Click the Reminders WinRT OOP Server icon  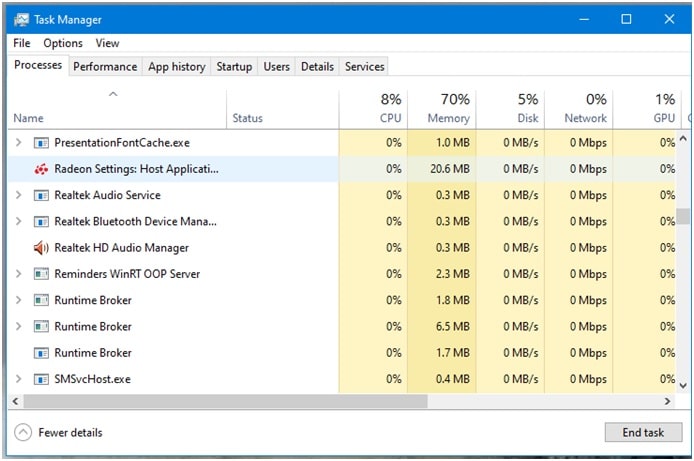pos(41,274)
